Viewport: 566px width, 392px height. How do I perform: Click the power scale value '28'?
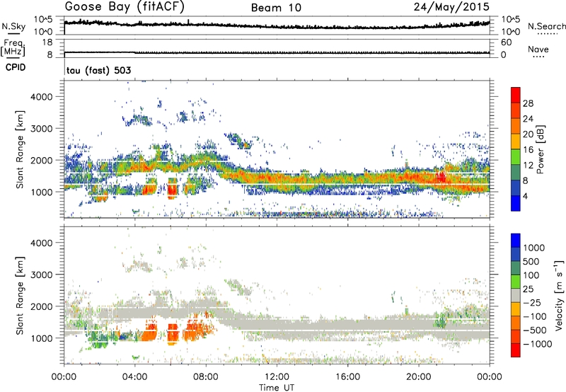click(528, 103)
